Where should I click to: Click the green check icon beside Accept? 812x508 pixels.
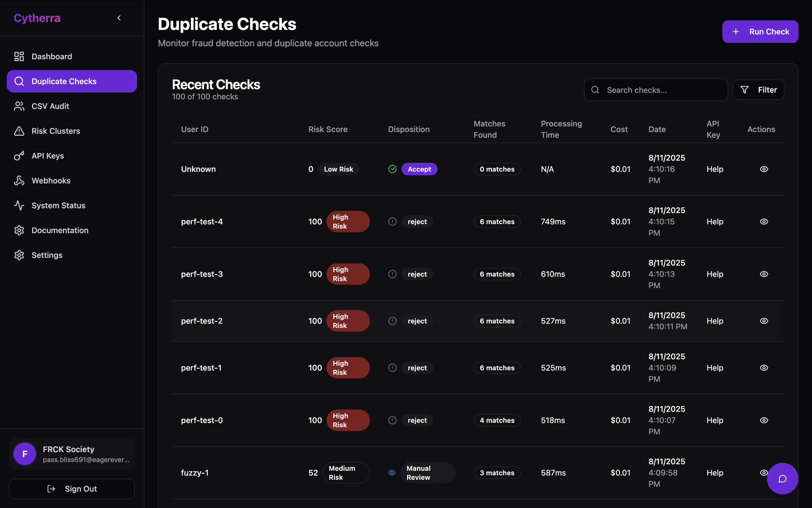[x=392, y=169]
